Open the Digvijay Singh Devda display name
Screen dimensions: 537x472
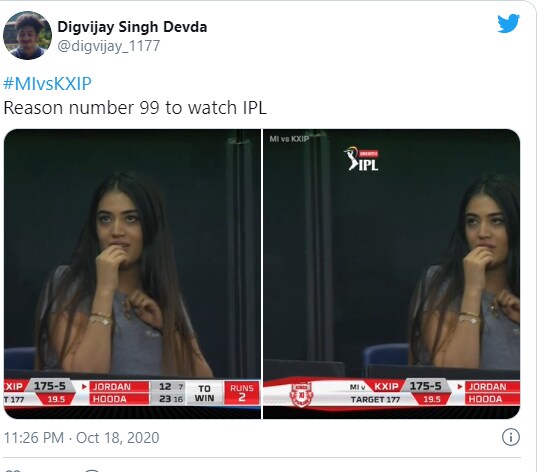click(132, 27)
